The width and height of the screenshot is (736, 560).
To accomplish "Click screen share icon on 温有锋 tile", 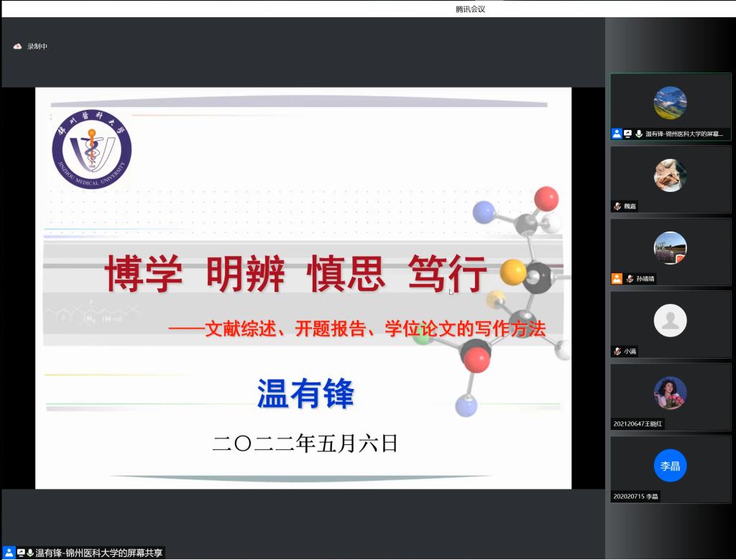I will 627,134.
